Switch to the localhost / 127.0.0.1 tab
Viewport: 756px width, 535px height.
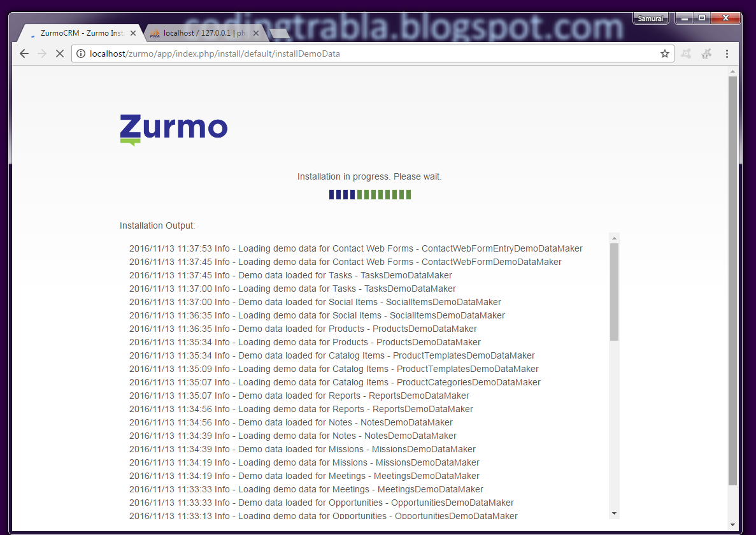click(205, 32)
